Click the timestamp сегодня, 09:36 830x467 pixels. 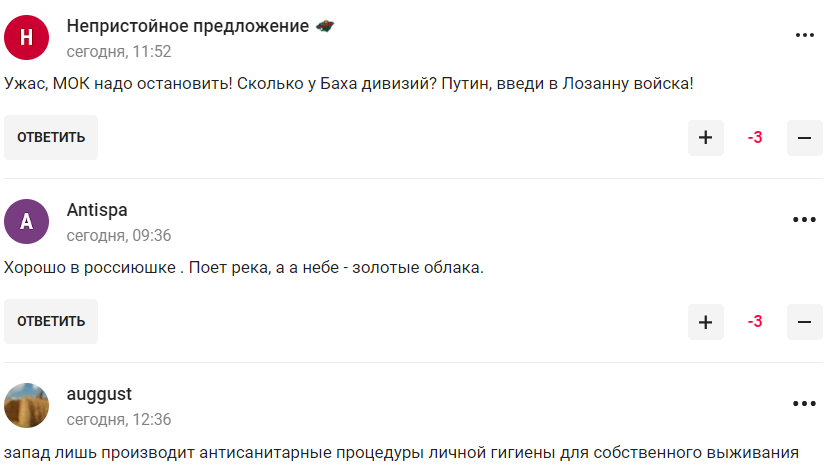pyautogui.click(x=119, y=235)
